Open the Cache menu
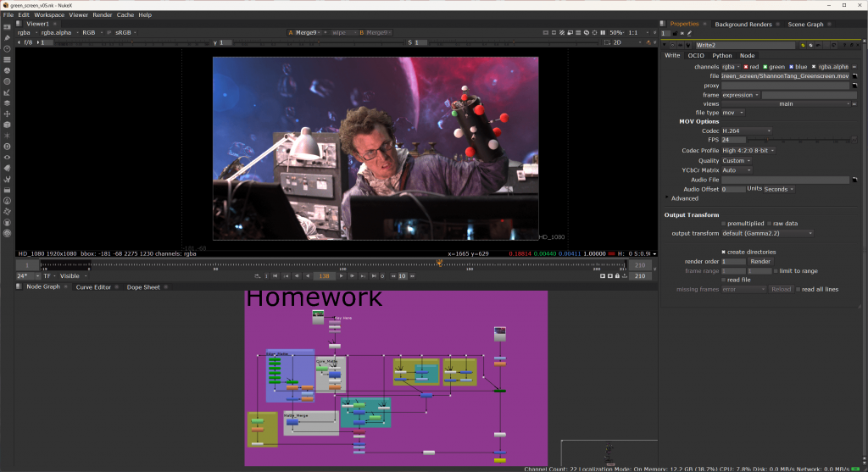This screenshot has width=868, height=472. click(125, 15)
